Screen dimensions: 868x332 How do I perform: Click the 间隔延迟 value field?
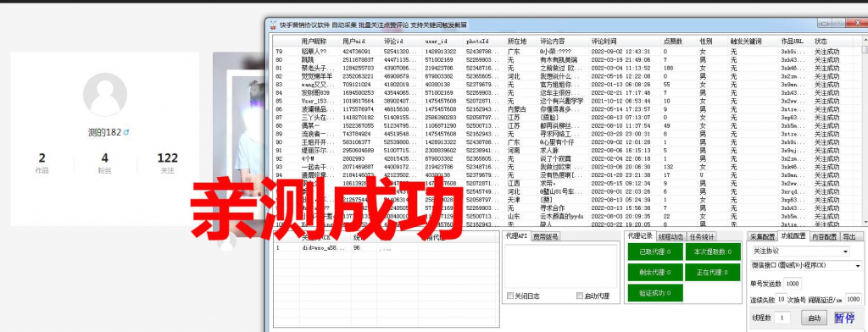pos(853,299)
